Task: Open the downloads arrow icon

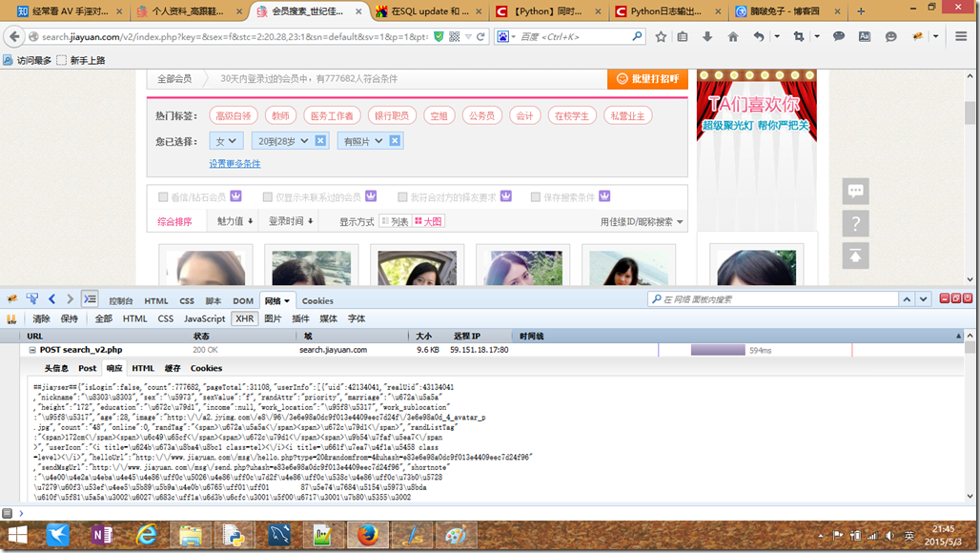Action: (706, 37)
